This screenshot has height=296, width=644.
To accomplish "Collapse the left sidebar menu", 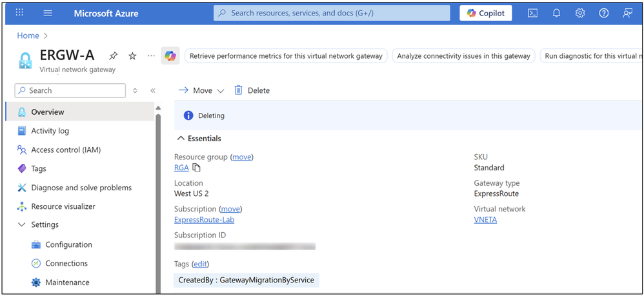I will point(153,91).
